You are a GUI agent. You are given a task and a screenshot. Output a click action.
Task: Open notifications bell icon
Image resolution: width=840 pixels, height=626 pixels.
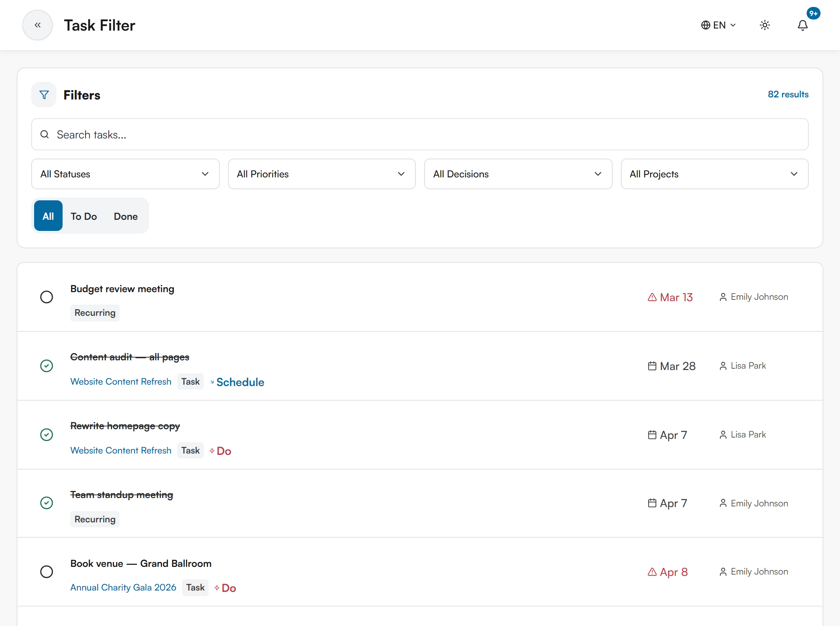(x=802, y=25)
